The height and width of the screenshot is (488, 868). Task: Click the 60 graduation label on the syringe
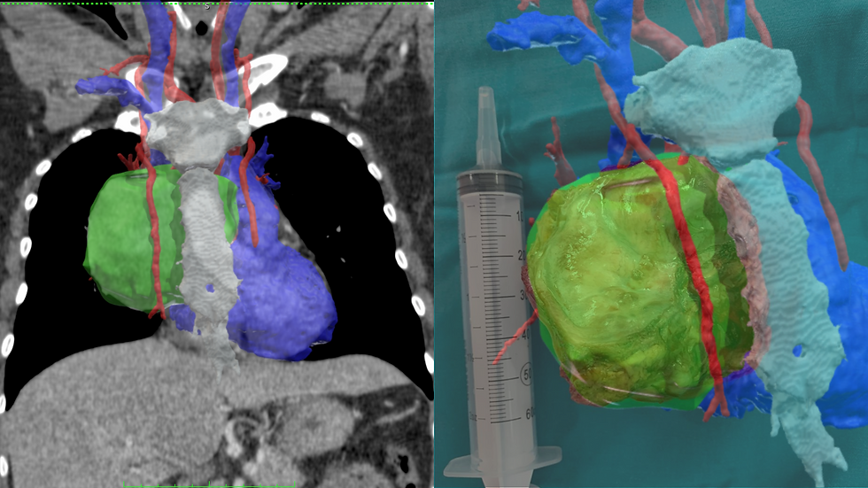pos(530,414)
